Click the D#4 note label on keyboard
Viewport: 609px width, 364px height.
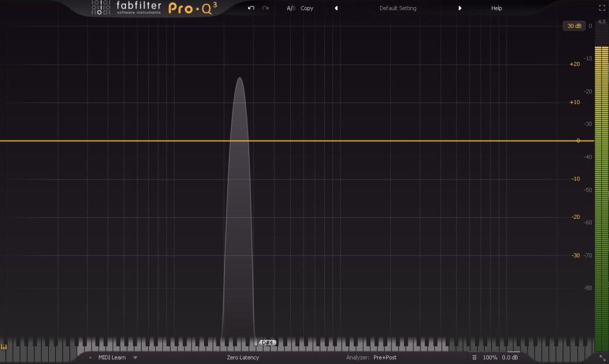coord(267,343)
